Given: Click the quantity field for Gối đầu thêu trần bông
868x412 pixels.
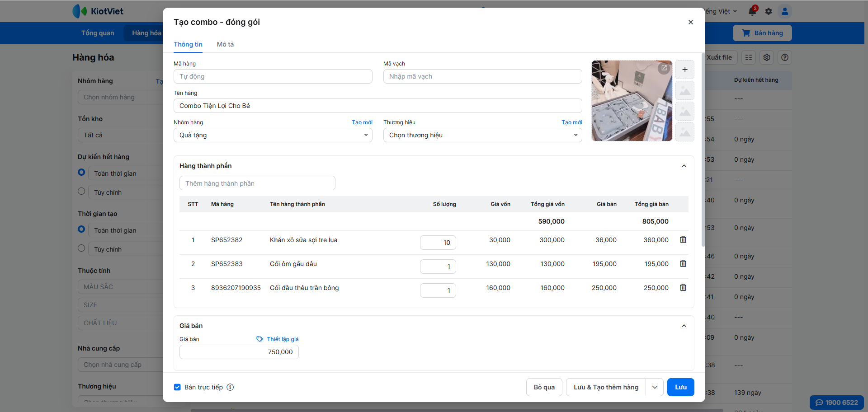Looking at the screenshot, I should tap(438, 290).
